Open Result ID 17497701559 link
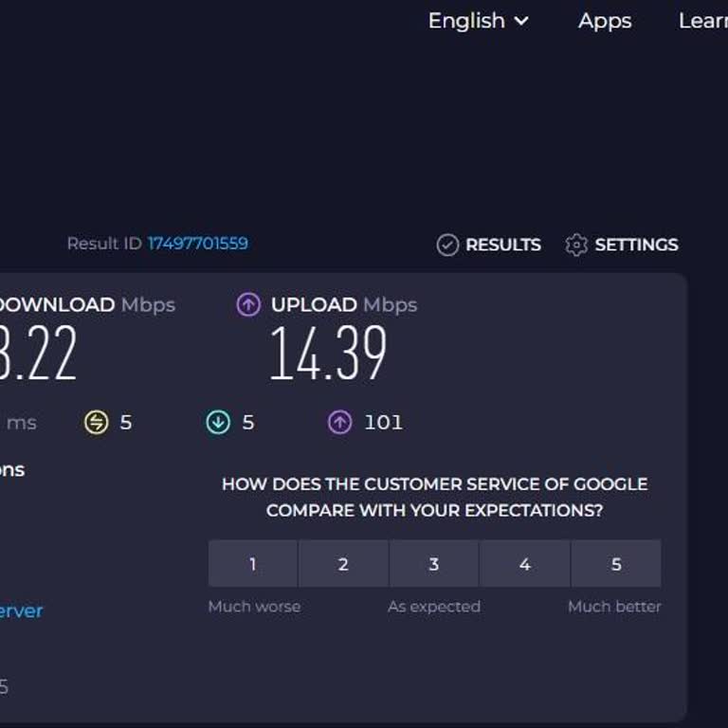 point(197,244)
